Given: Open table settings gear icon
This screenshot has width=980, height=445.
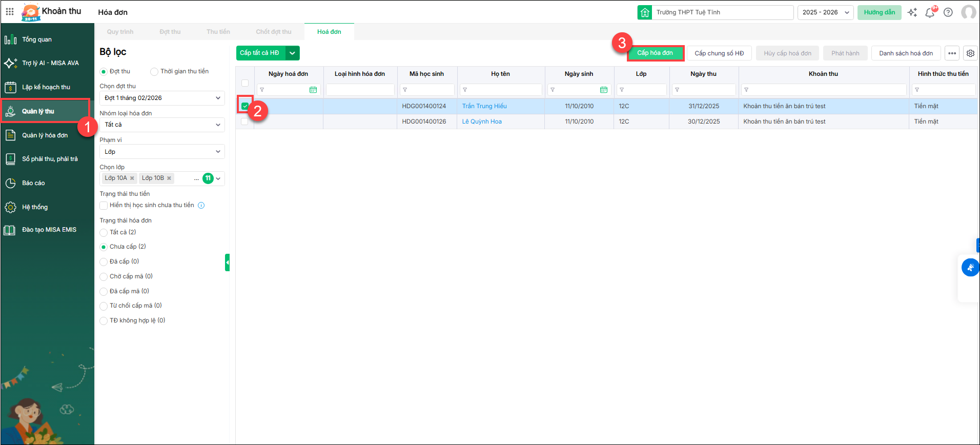Looking at the screenshot, I should pyautogui.click(x=970, y=53).
